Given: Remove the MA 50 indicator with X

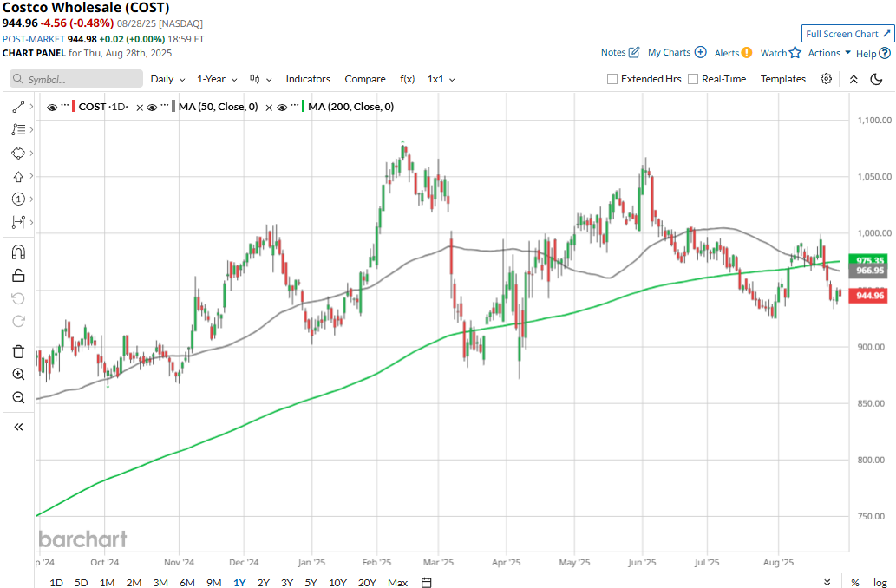Looking at the screenshot, I should pos(269,108).
